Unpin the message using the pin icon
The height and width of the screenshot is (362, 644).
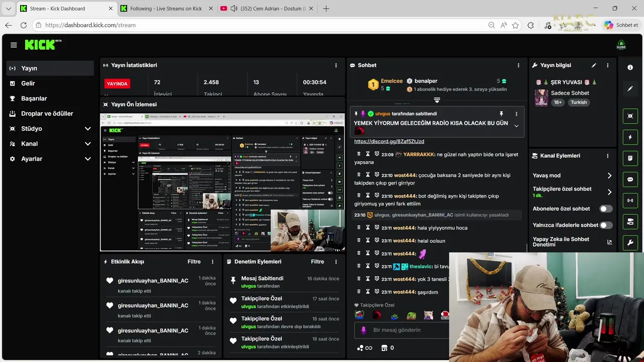(x=501, y=114)
